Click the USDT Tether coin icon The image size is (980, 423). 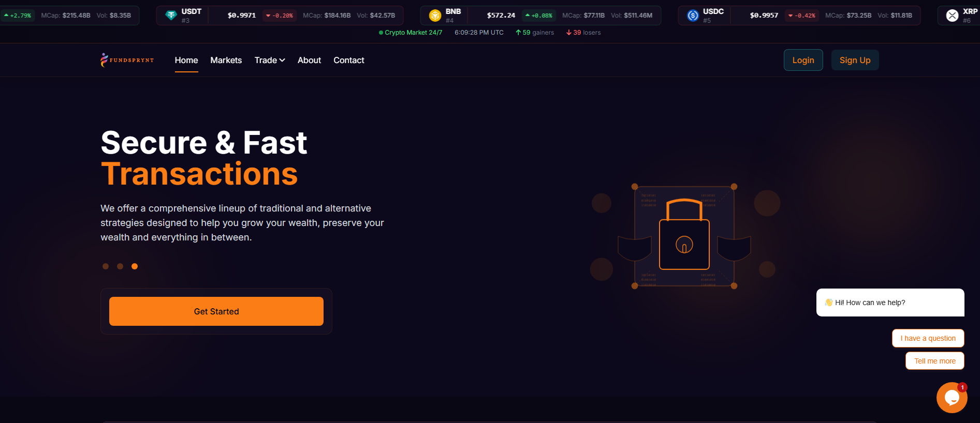(171, 16)
